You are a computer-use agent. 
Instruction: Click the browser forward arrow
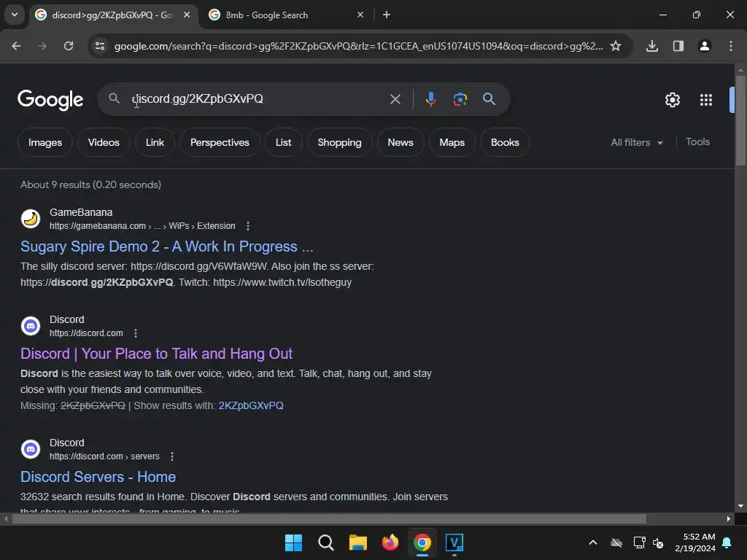coord(42,46)
